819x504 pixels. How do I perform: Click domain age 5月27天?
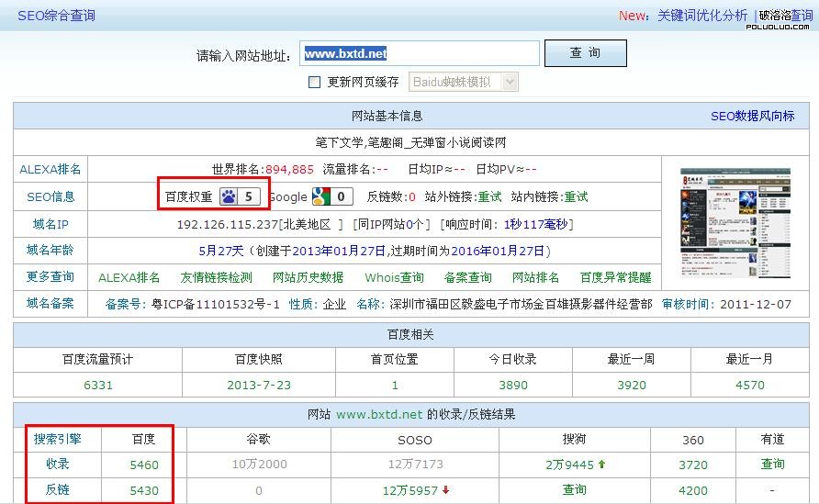(x=221, y=251)
